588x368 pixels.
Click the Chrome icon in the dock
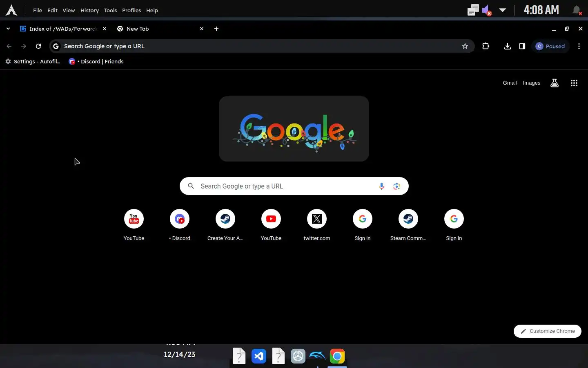click(337, 356)
